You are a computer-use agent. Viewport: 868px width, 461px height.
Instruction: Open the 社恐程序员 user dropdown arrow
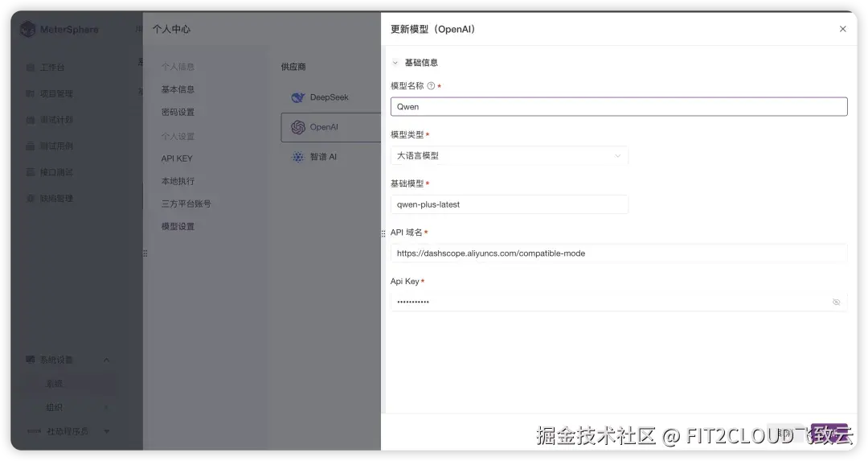click(x=106, y=431)
